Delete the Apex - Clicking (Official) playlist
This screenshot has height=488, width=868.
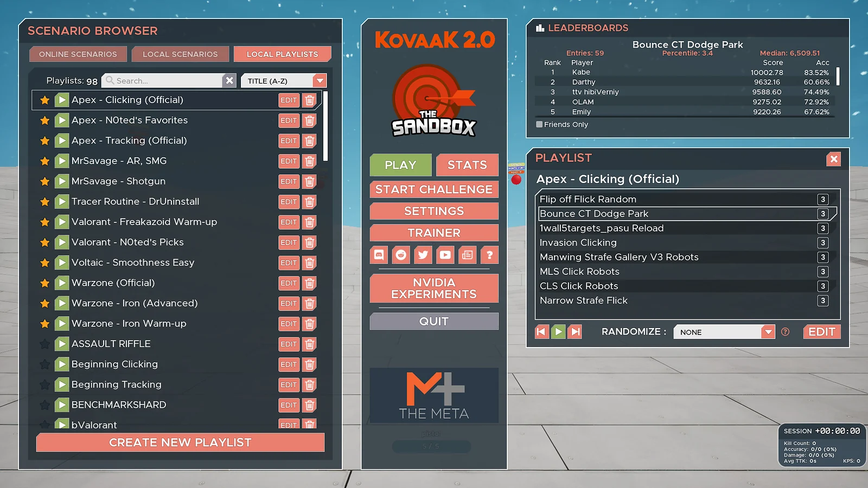click(x=309, y=100)
